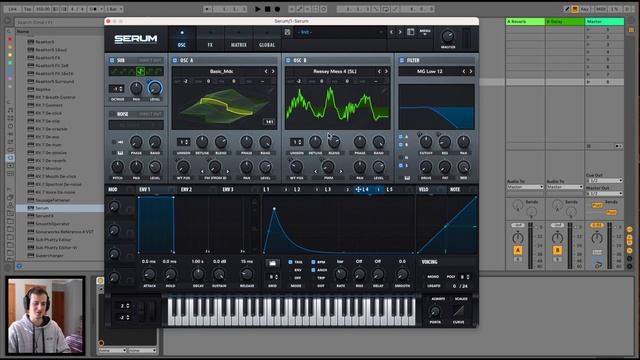The width and height of the screenshot is (640, 360).
Task: Click the ENV 1 Release knob
Action: (x=247, y=274)
